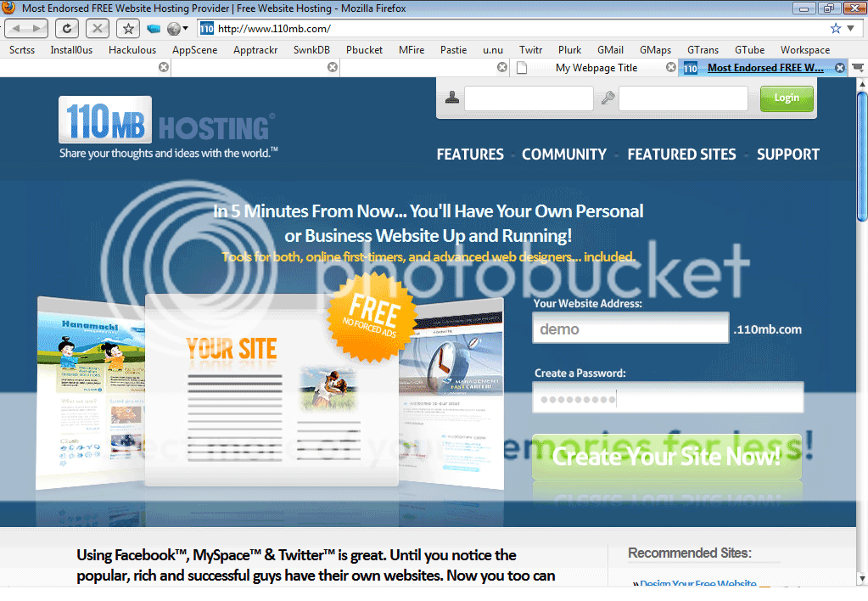Click the Create Your Site Now! button
Viewport: 868px width, 601px height.
pyautogui.click(x=667, y=457)
